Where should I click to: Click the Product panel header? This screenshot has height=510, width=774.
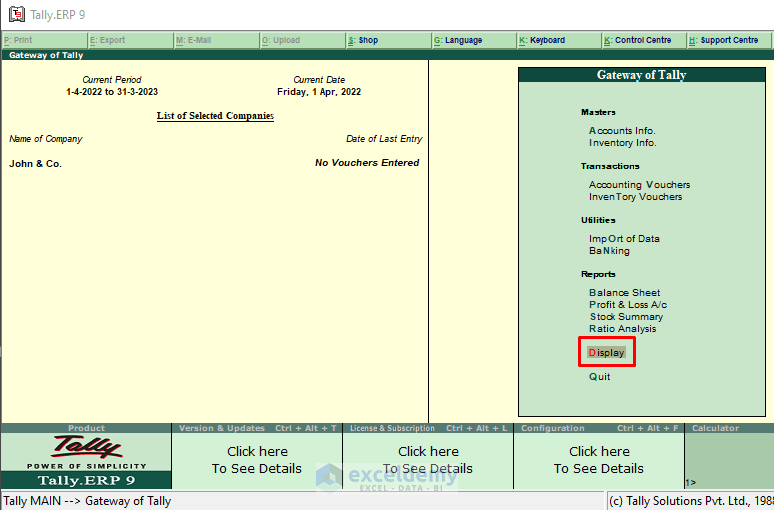[86, 428]
